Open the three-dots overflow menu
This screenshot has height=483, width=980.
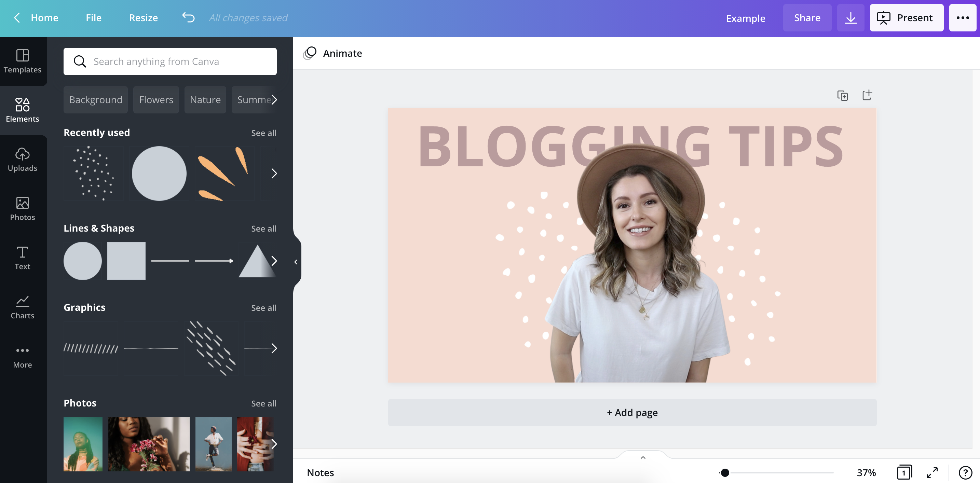click(963, 18)
